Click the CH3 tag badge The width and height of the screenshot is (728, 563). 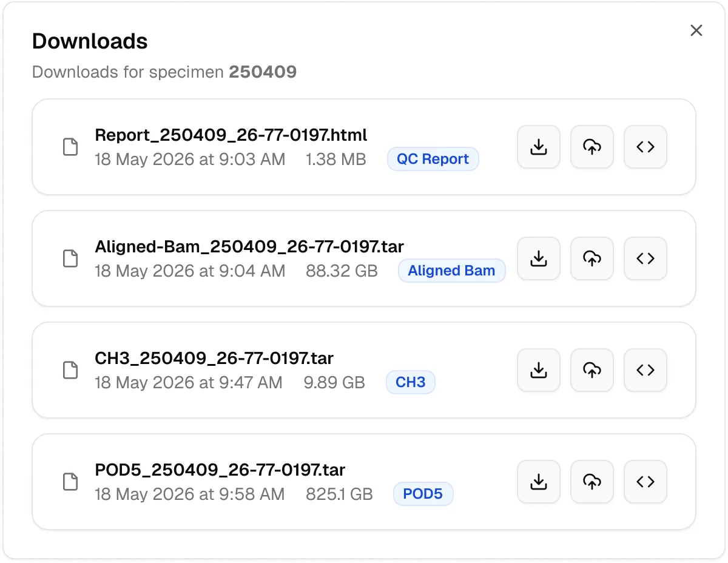point(411,383)
